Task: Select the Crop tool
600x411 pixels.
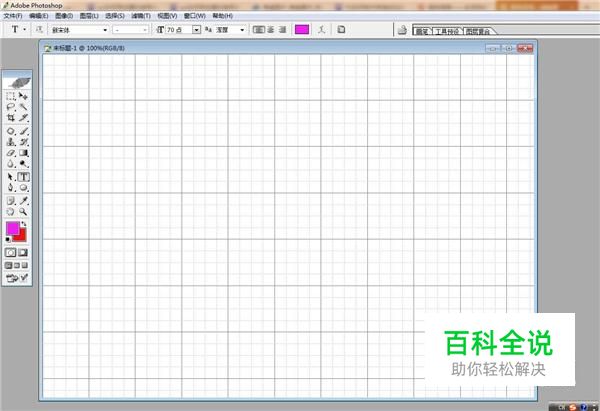Action: (x=11, y=118)
